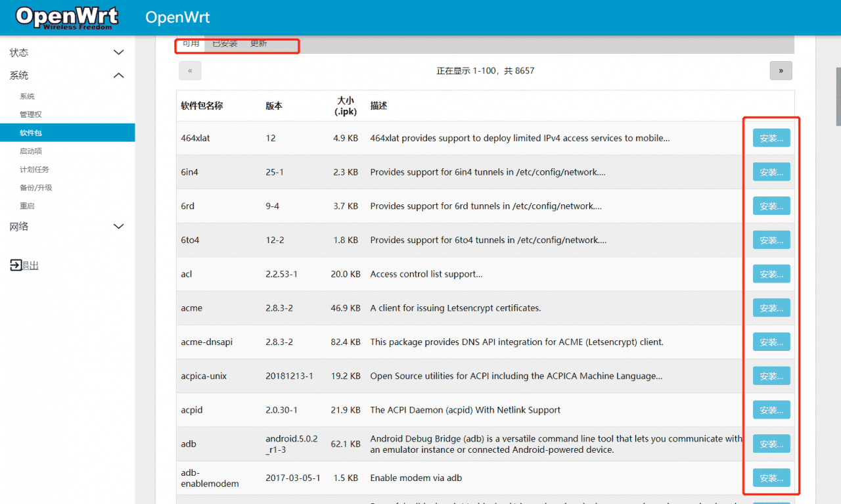Click the OpenWrt logo
Viewport: 841px width, 504px height.
click(x=66, y=17)
